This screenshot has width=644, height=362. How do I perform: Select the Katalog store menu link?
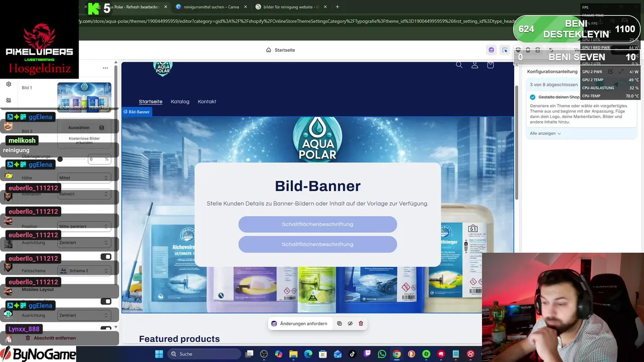(x=180, y=102)
